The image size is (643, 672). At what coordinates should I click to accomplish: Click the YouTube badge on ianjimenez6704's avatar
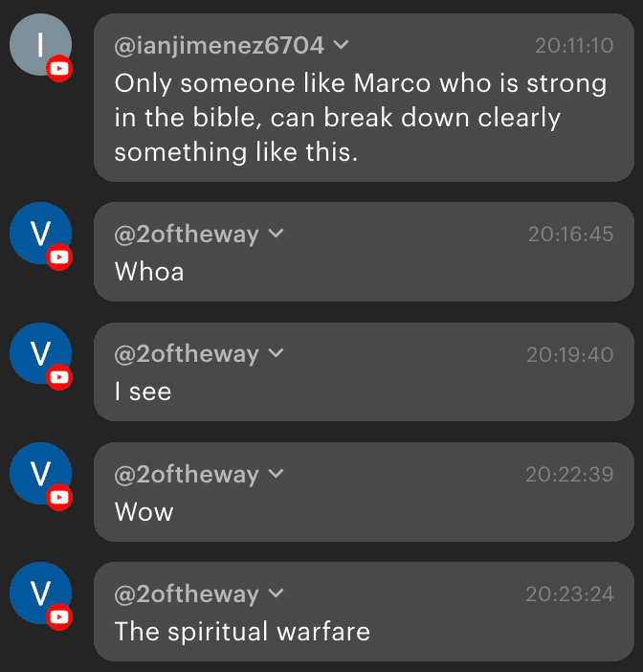point(59,68)
